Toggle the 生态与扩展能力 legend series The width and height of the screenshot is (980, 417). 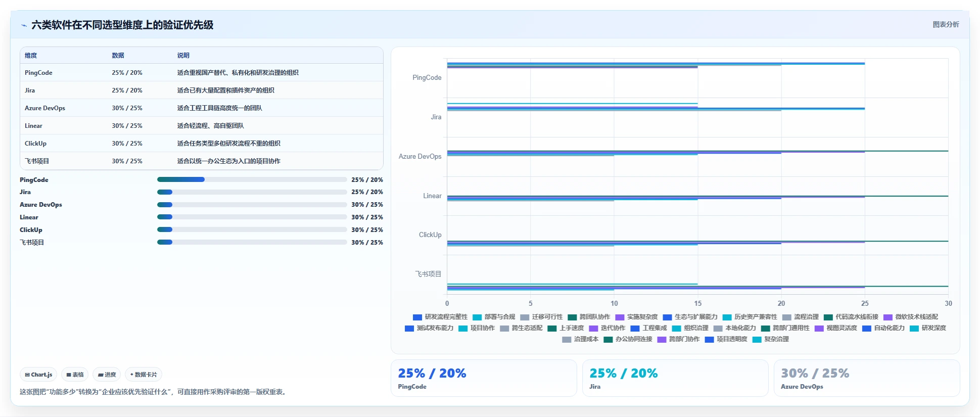(690, 317)
